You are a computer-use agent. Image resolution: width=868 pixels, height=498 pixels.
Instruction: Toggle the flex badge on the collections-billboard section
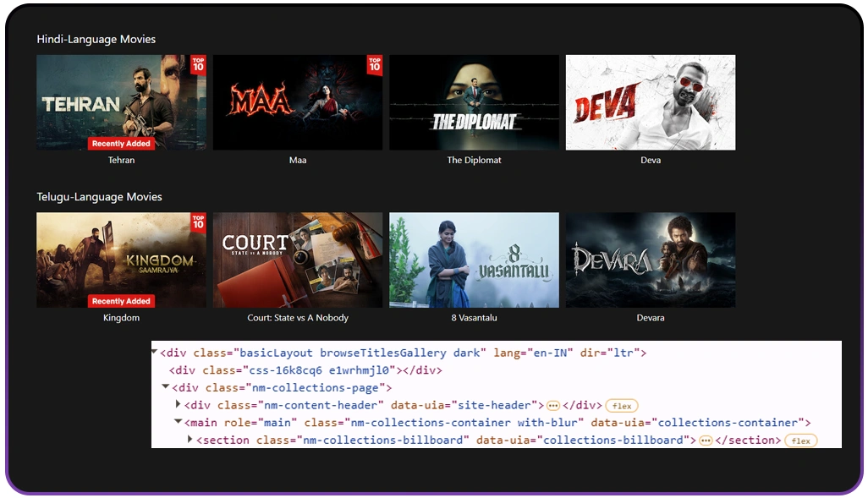point(800,441)
